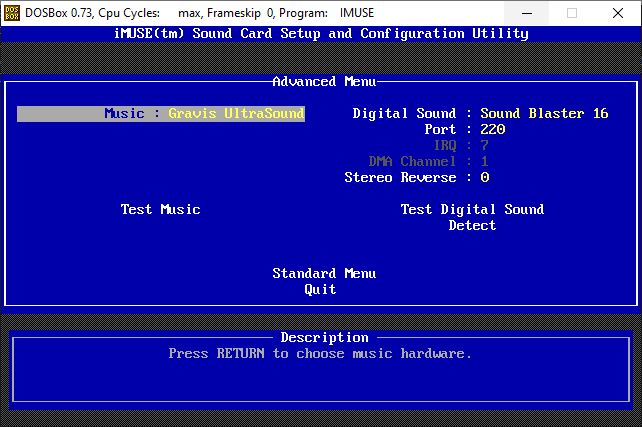Image resolution: width=642 pixels, height=427 pixels.
Task: Minimize the DOSBox window
Action: point(527,13)
